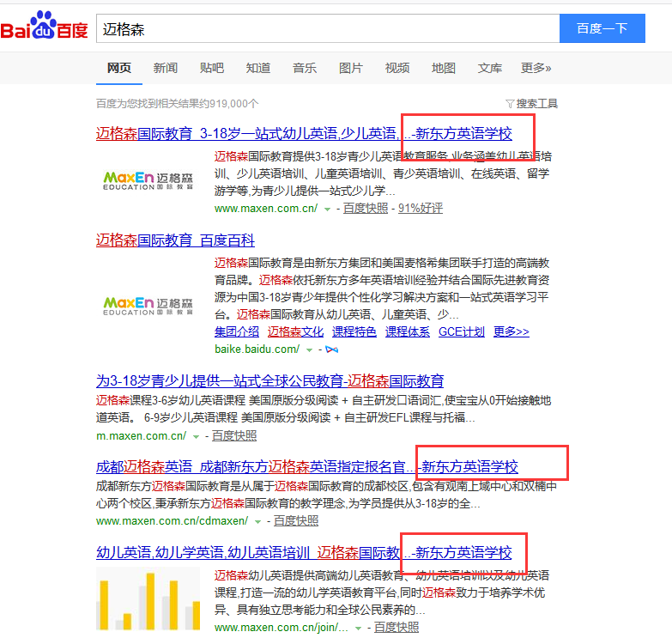Screen dimensions: 672x638
Task: Click the Baidu logo
Action: 44,26
